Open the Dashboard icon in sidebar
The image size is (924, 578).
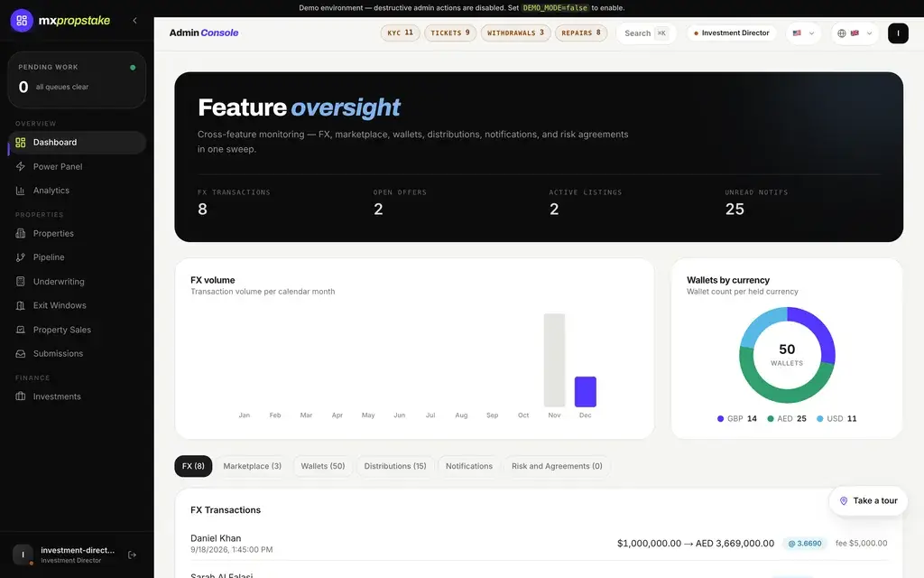coord(21,142)
